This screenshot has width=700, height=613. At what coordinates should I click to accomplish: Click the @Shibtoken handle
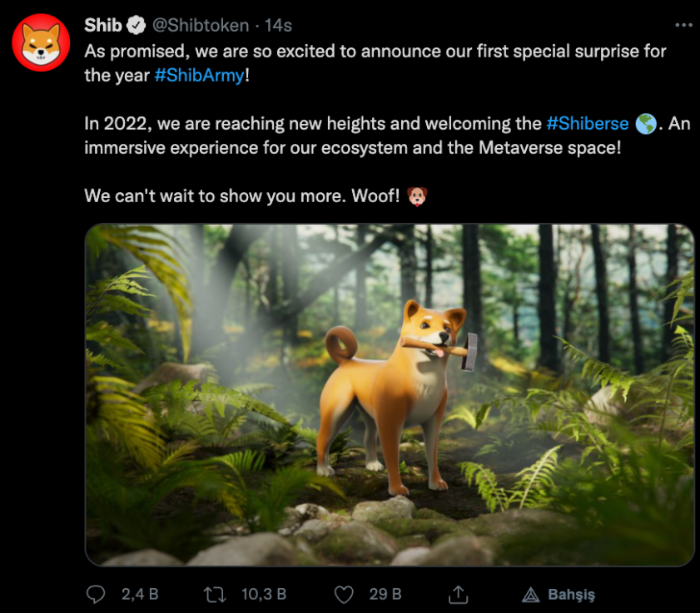tap(201, 26)
